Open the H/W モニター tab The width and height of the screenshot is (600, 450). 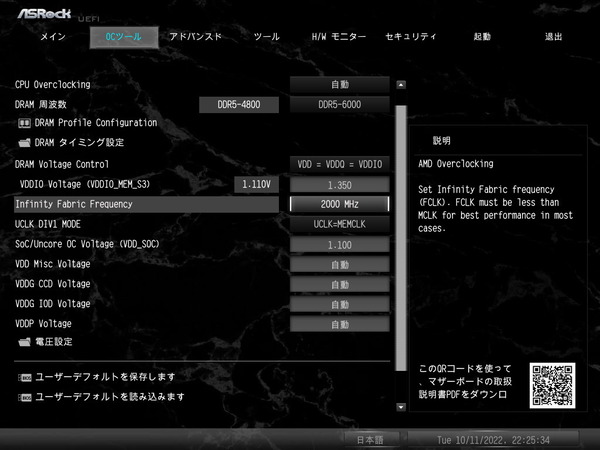coord(334,37)
